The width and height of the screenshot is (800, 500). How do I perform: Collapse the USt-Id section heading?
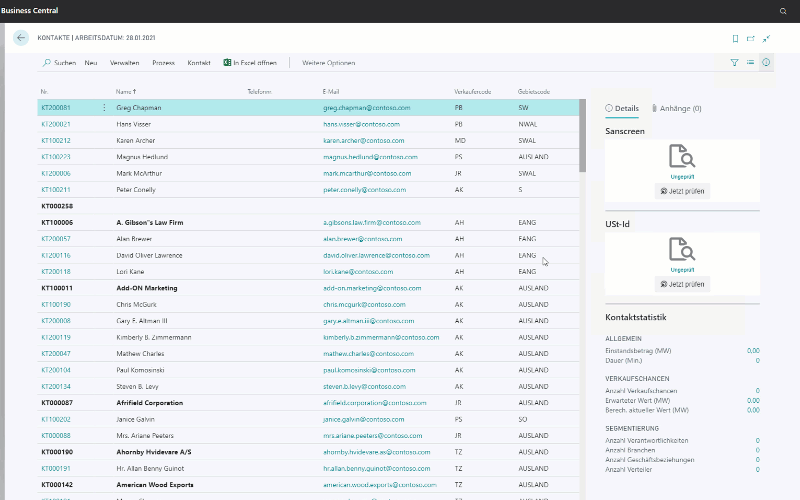coord(617,224)
